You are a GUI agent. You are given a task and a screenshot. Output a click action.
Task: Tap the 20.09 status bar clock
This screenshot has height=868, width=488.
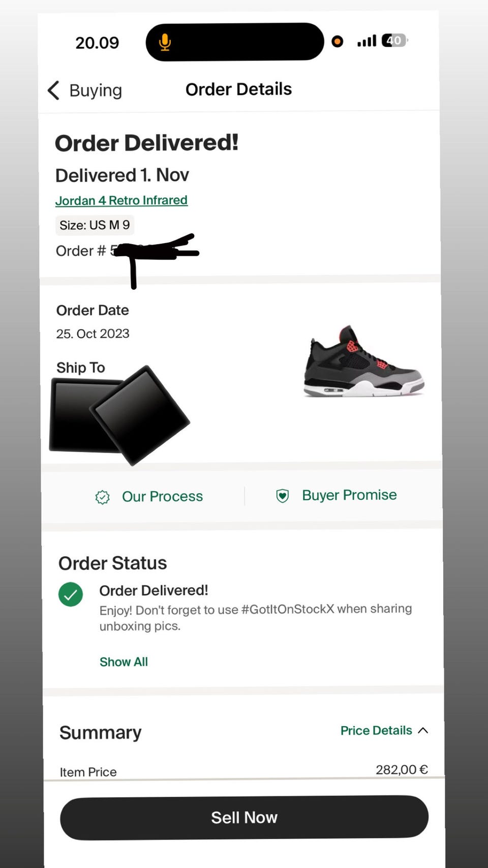coord(97,43)
